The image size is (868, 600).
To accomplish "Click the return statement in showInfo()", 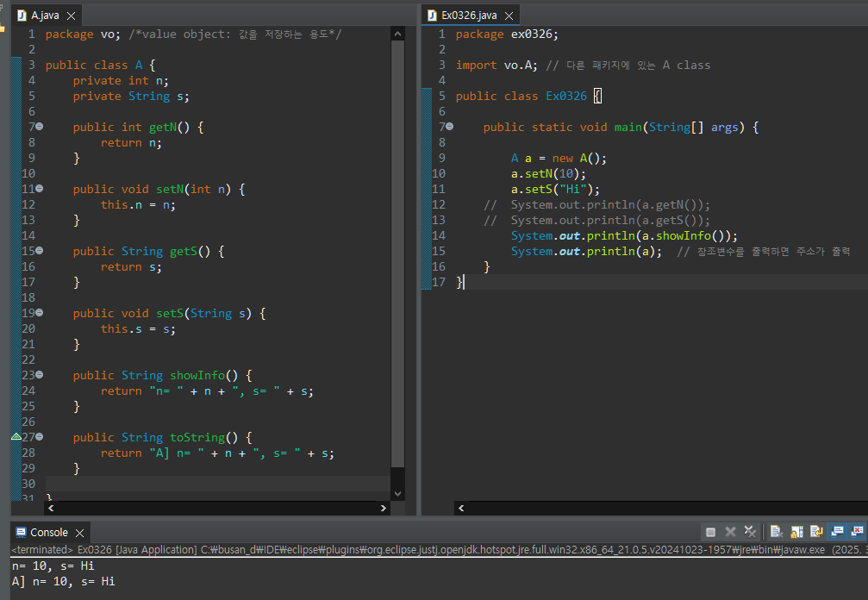I will coord(207,391).
